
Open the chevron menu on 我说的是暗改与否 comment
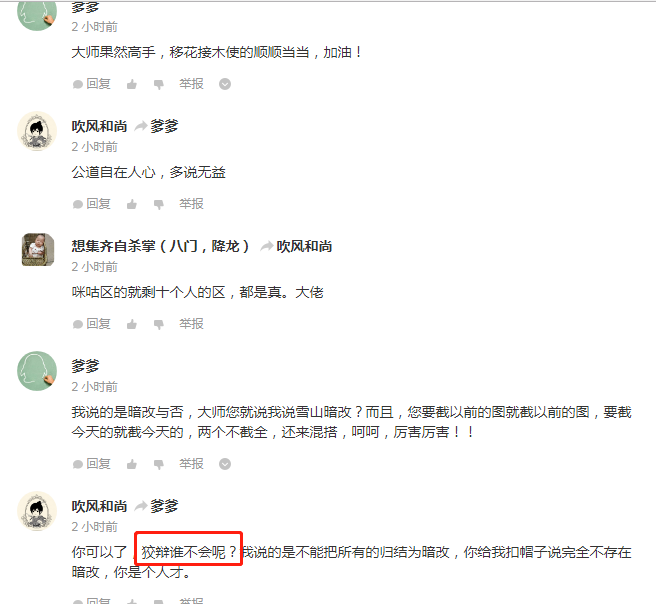(x=225, y=464)
